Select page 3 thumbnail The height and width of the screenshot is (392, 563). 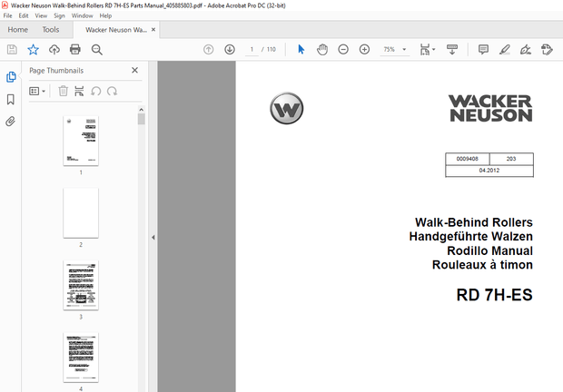point(81,285)
